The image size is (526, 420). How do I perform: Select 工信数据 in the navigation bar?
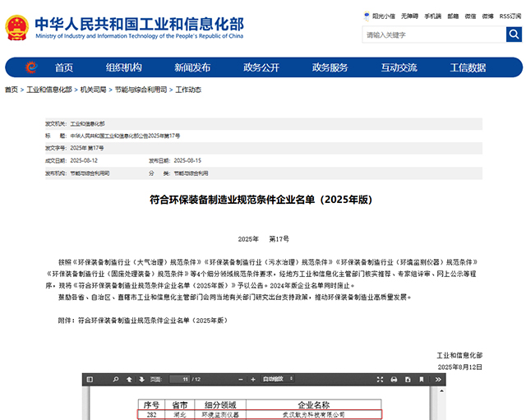pos(468,67)
